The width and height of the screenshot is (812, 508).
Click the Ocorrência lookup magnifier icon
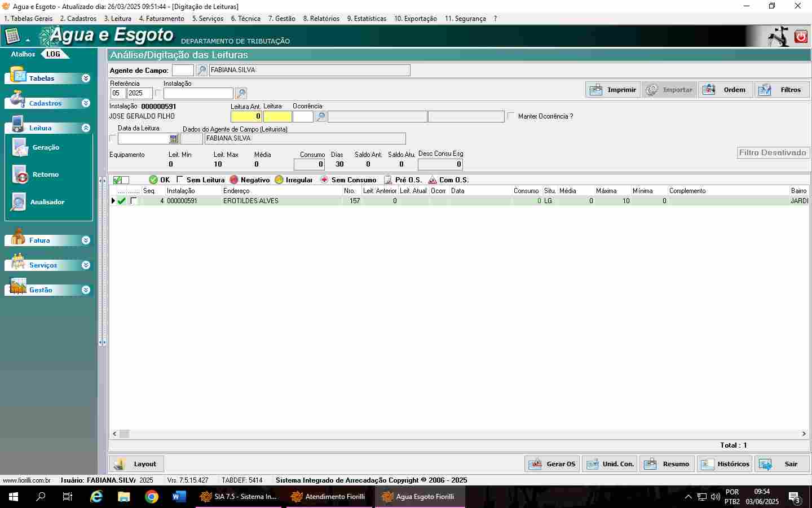pos(320,117)
